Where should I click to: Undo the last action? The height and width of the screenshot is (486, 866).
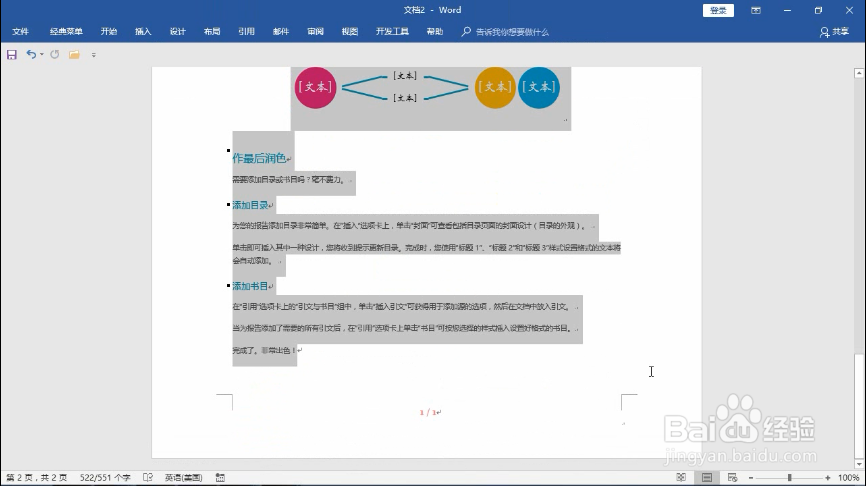click(31, 54)
